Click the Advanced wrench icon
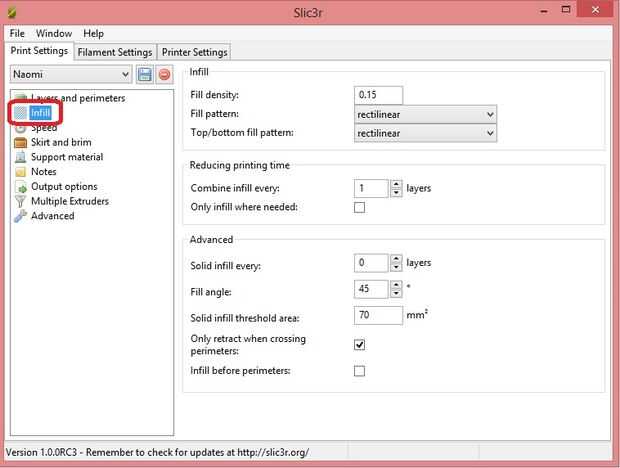 21,216
